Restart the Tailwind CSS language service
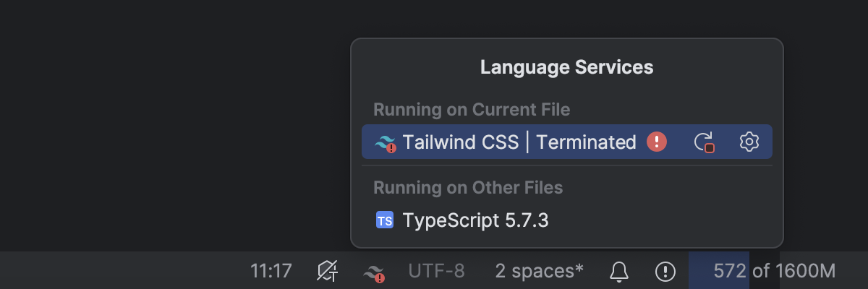The width and height of the screenshot is (868, 289). coord(704,142)
